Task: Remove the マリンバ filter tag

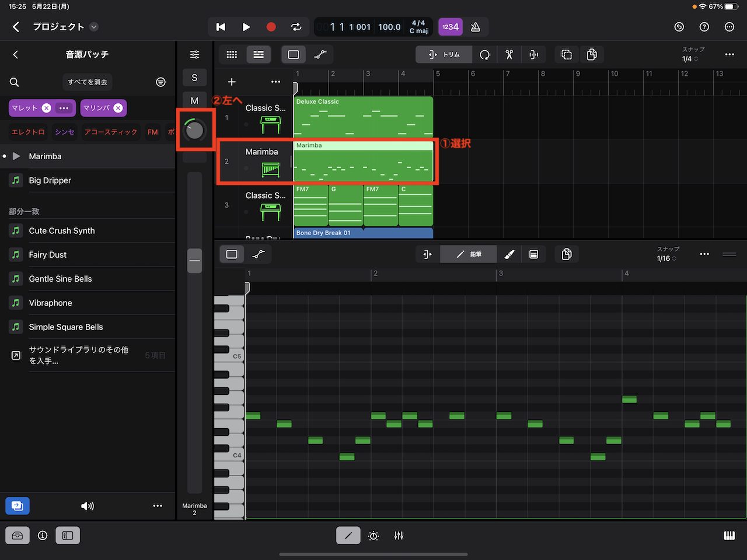Action: [x=118, y=108]
